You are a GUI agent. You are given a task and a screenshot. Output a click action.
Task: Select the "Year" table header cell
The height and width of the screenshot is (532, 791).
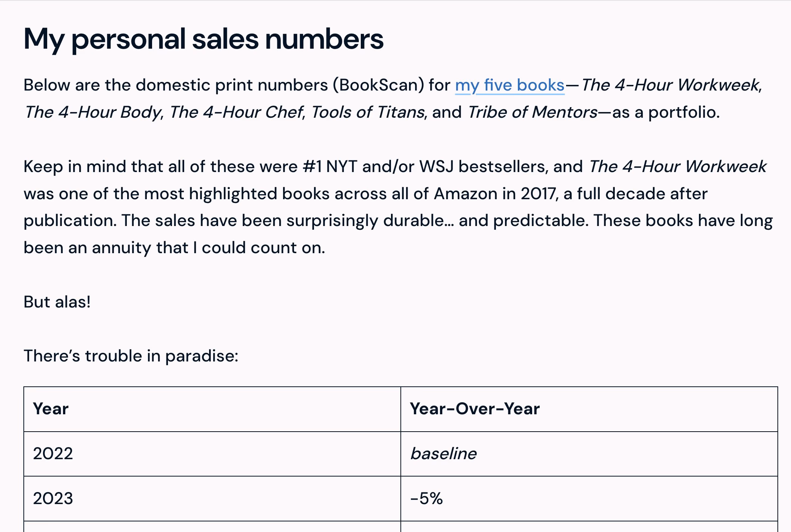(212, 409)
